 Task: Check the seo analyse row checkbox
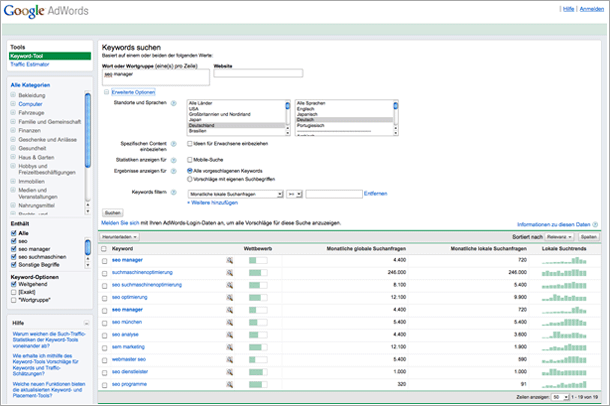104,336
